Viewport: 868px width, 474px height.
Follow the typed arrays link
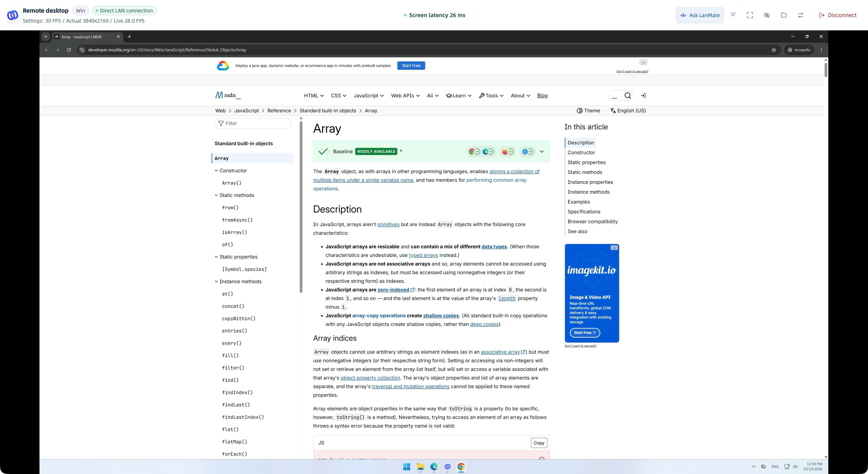(423, 255)
